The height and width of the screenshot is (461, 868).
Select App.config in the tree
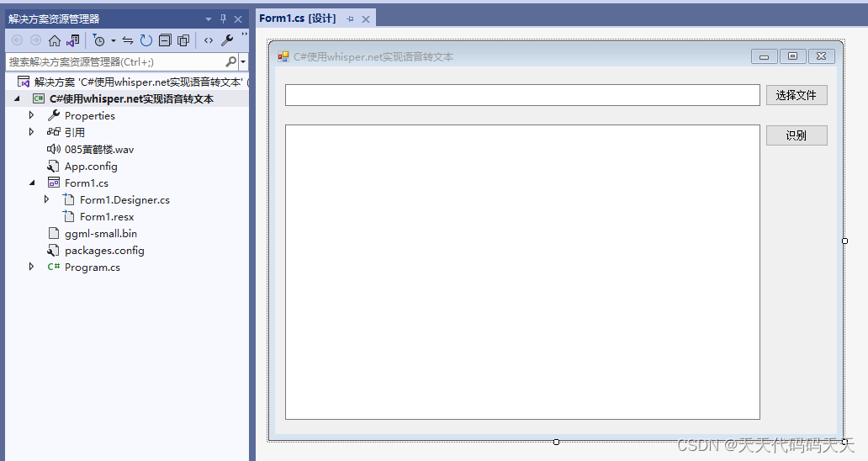tap(91, 166)
